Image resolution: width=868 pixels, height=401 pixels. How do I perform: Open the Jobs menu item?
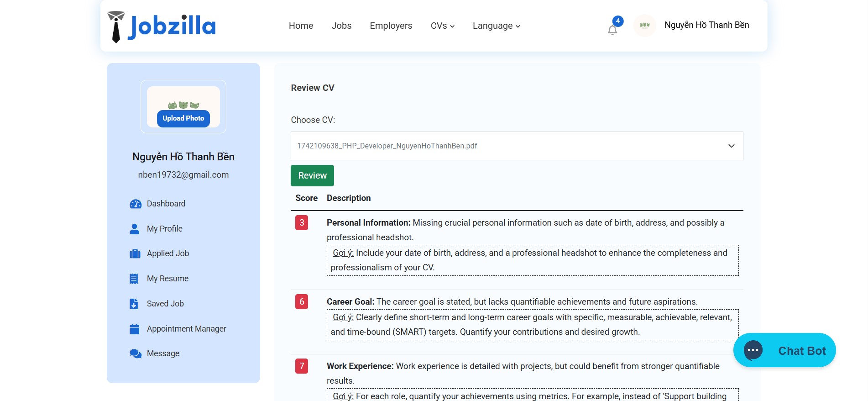[x=341, y=26]
